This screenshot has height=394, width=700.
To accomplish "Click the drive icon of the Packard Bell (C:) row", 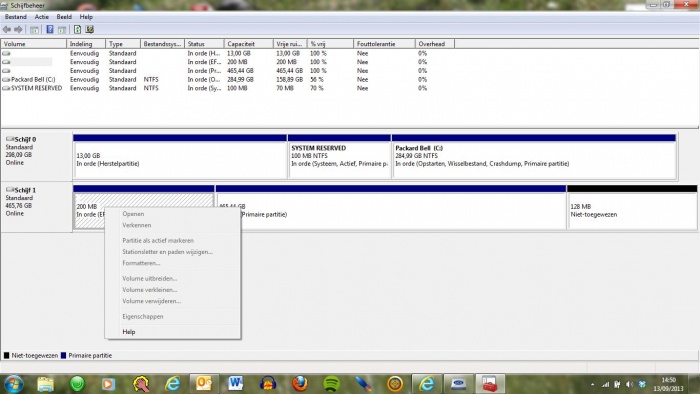I will [6, 79].
